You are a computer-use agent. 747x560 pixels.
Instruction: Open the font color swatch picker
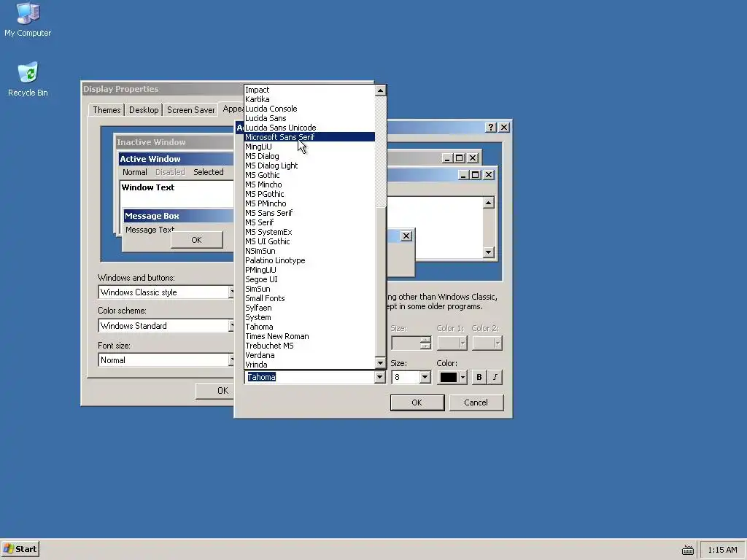click(x=452, y=377)
